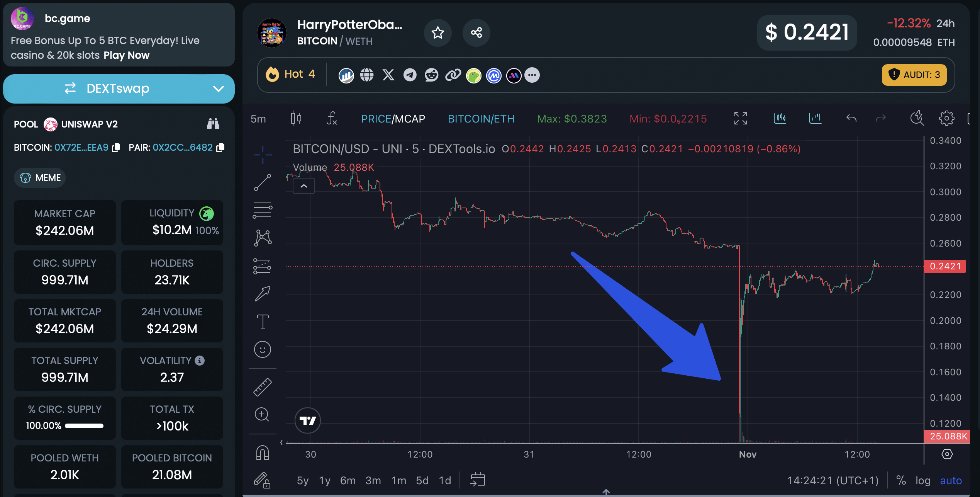Set range to 1y

click(x=325, y=481)
